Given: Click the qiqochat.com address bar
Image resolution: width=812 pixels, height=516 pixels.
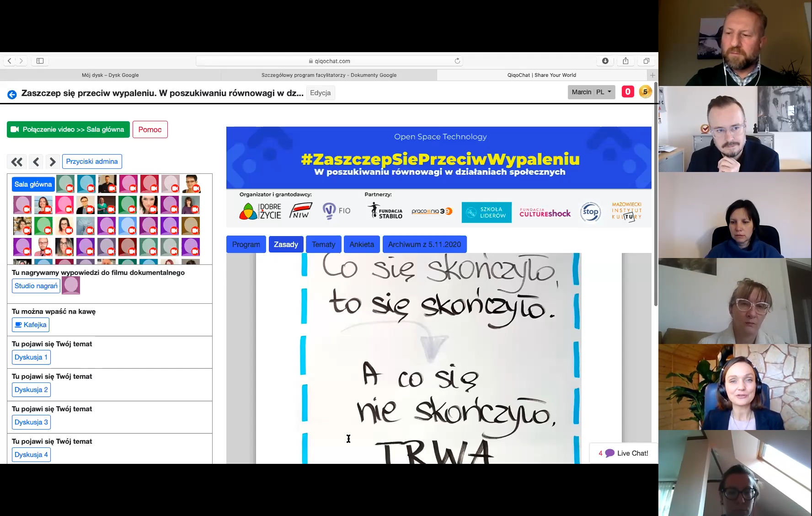Looking at the screenshot, I should 329,61.
